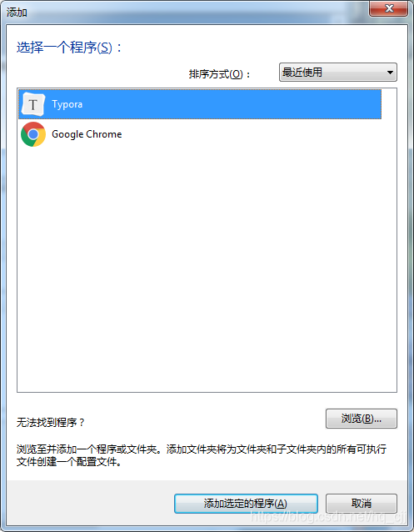Close the 添加 dialog with the X
The image size is (414, 532).
pyautogui.click(x=388, y=8)
